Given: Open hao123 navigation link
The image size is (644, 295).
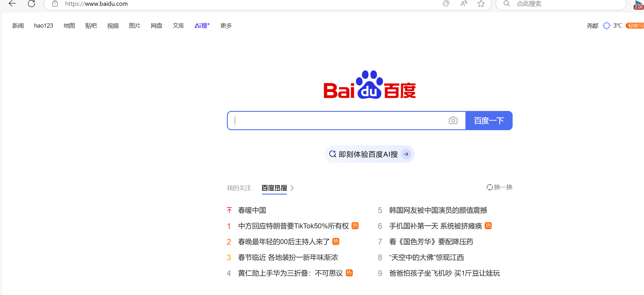Looking at the screenshot, I should tap(43, 26).
